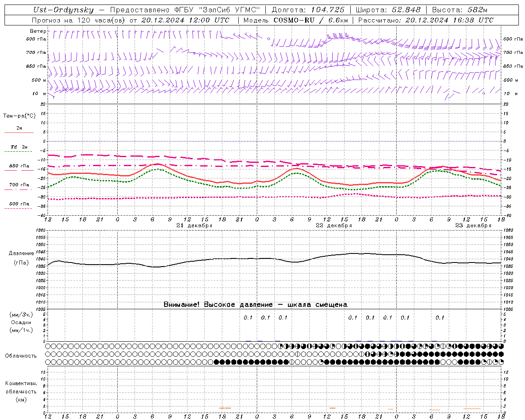The height and width of the screenshot is (420, 525).
Task: Click the 'Конвективн.' convective cloud label
Action: [x=21, y=383]
